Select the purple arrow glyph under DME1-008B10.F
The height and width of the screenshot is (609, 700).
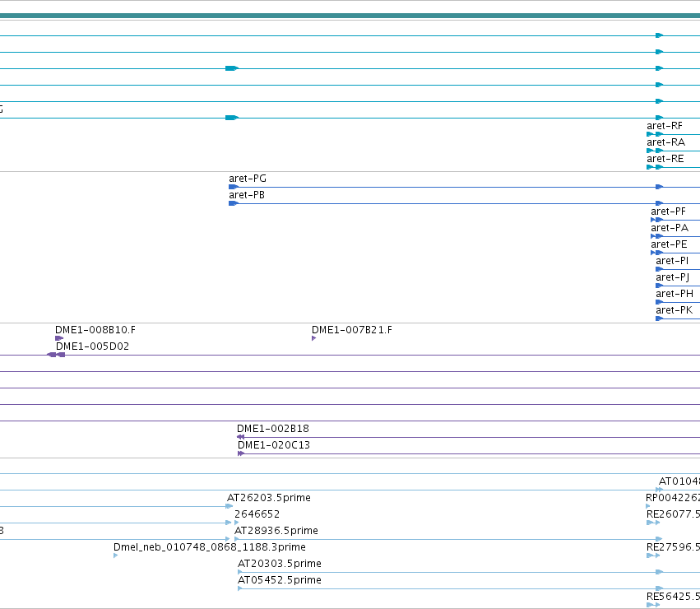[x=59, y=338]
